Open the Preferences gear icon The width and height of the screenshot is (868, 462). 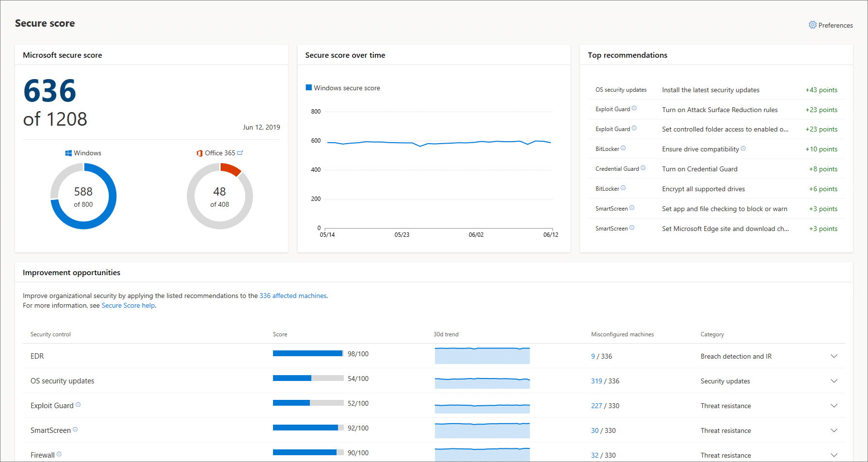(x=813, y=25)
